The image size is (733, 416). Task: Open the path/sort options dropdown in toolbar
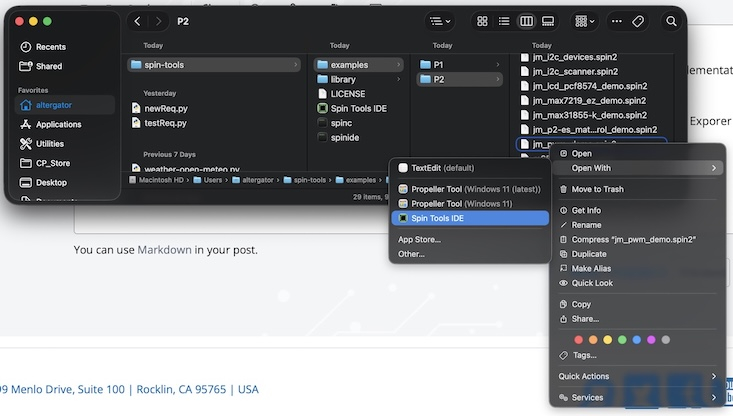439,21
